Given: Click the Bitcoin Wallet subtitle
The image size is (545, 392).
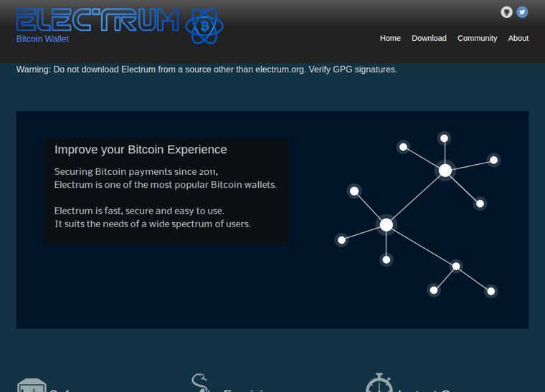Looking at the screenshot, I should pos(42,39).
